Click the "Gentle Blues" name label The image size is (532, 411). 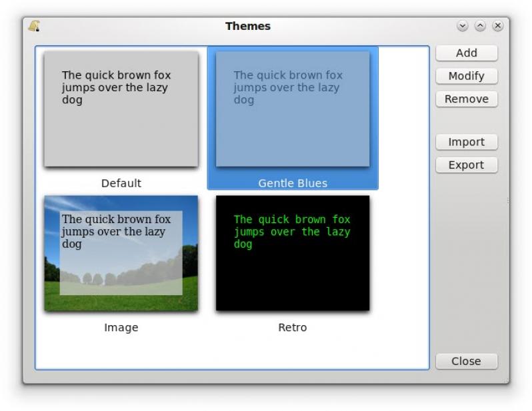(292, 183)
